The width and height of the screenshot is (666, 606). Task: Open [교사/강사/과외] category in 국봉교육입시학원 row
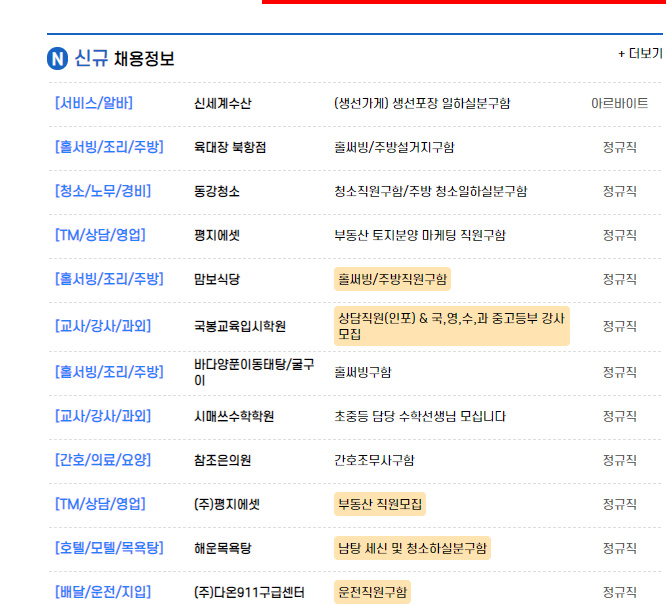point(103,326)
